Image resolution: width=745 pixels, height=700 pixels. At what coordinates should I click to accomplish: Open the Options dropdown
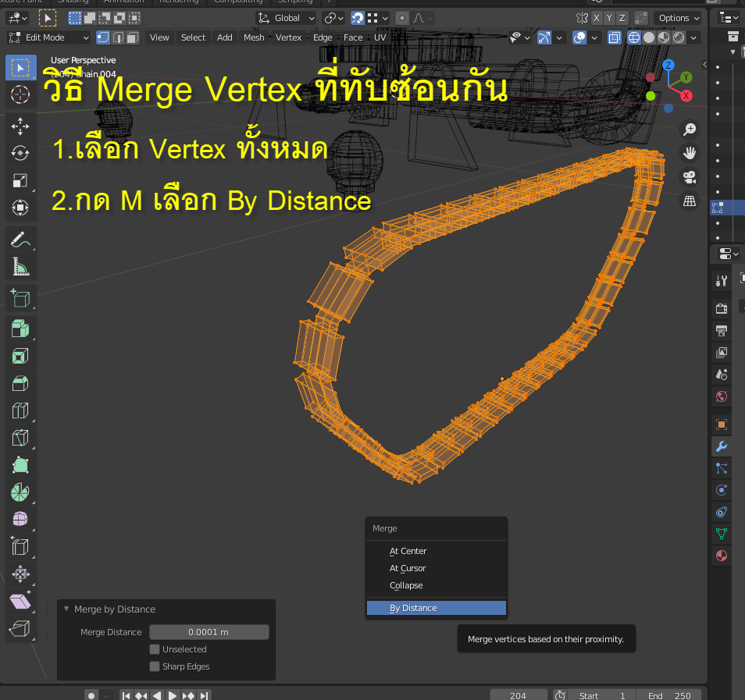[679, 18]
